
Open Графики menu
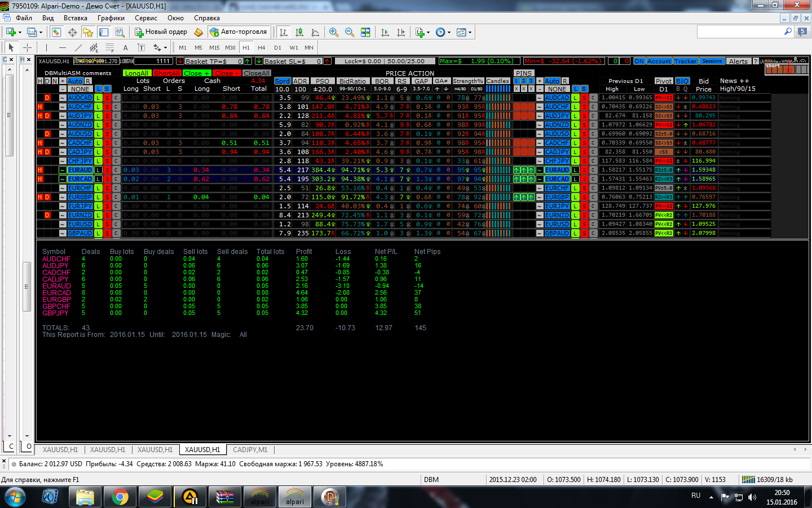[x=111, y=18]
